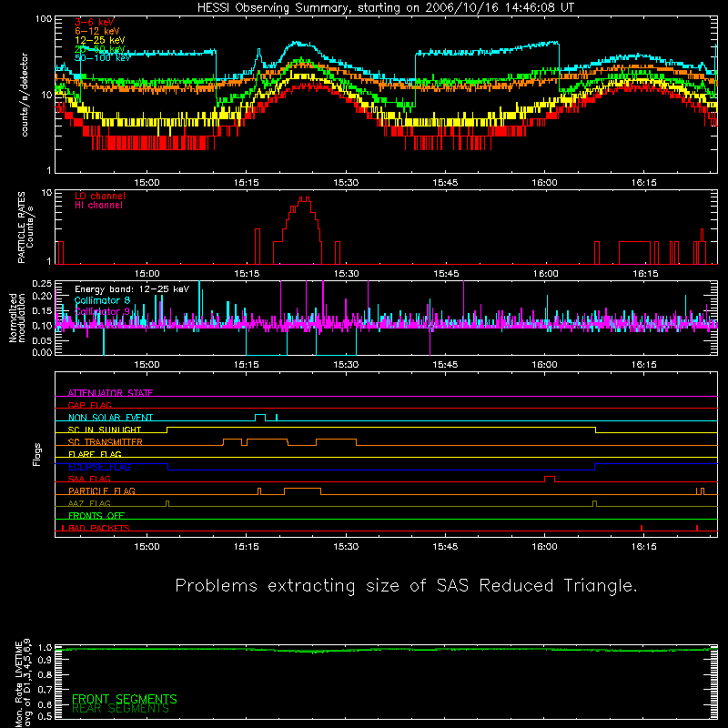Select the '6-12 keV' legend entry

[x=97, y=31]
